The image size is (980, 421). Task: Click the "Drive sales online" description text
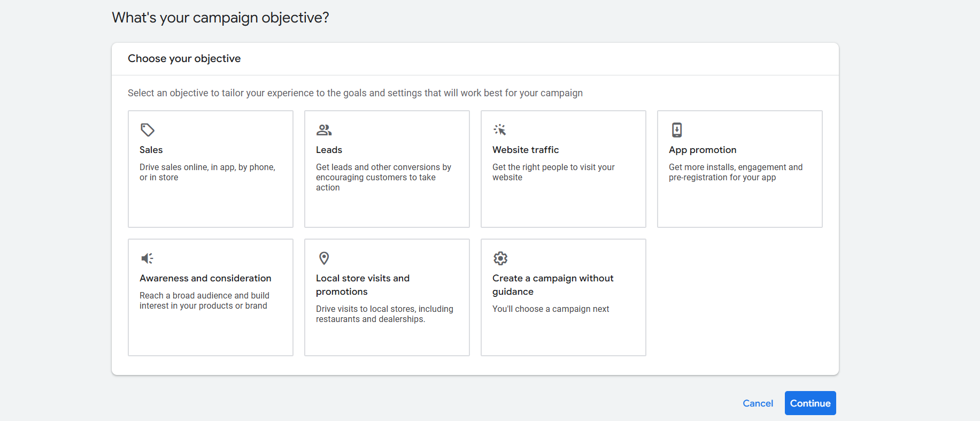coord(207,172)
